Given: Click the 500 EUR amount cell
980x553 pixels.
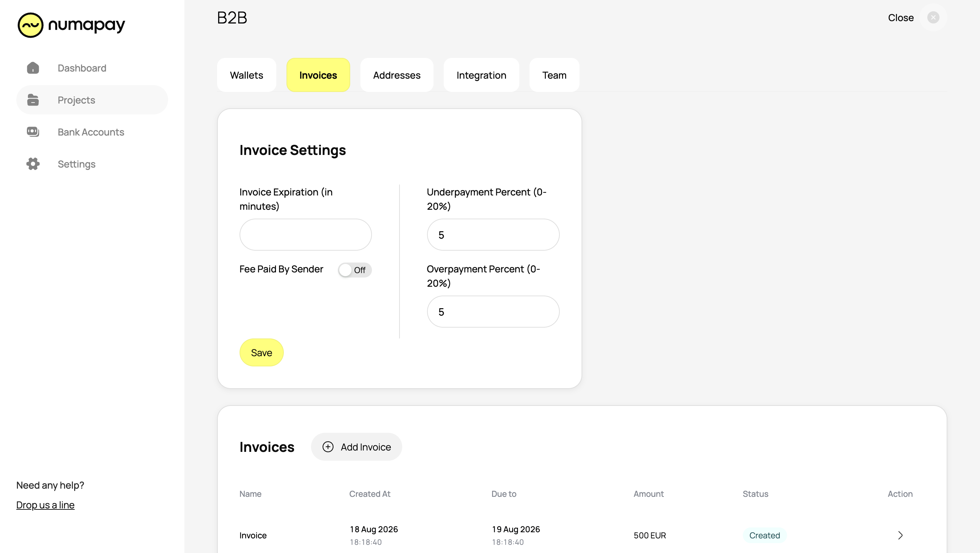Looking at the screenshot, I should pyautogui.click(x=650, y=535).
